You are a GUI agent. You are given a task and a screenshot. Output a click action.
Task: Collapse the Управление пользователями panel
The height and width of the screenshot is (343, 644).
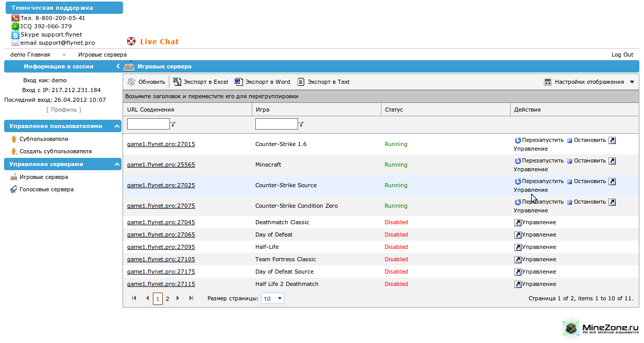coord(117,126)
